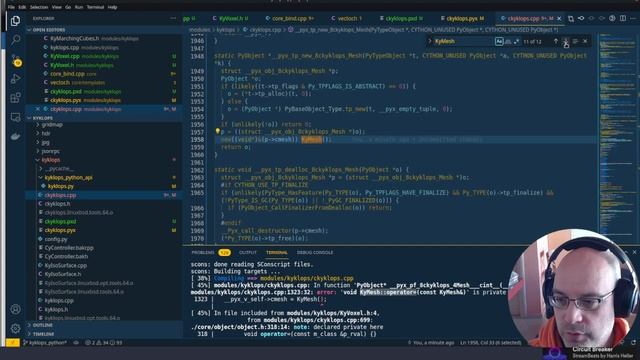Open kyklops.py in the file tree
The image size is (640, 360).
tap(60, 187)
